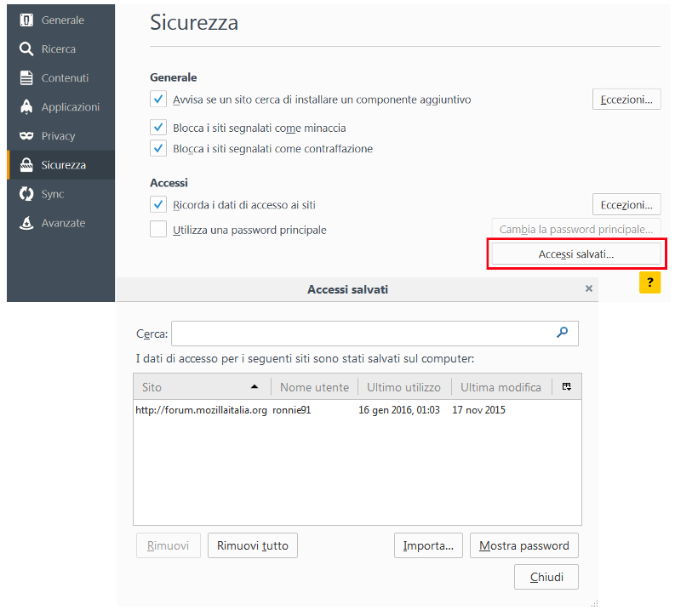Sort by Ultimo utilizzo column header
Viewport: 675px width, 616px height.
[x=403, y=387]
